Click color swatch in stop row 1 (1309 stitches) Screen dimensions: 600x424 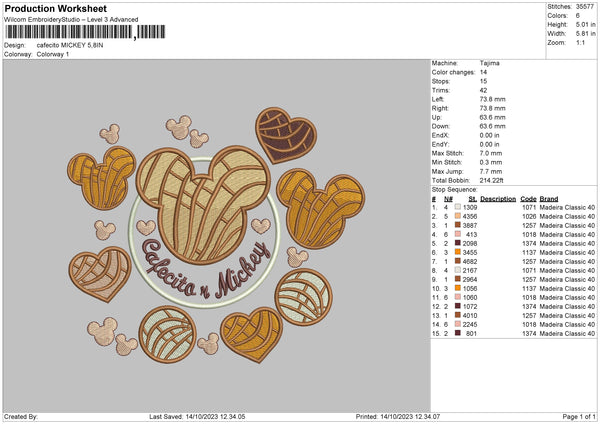pos(458,207)
